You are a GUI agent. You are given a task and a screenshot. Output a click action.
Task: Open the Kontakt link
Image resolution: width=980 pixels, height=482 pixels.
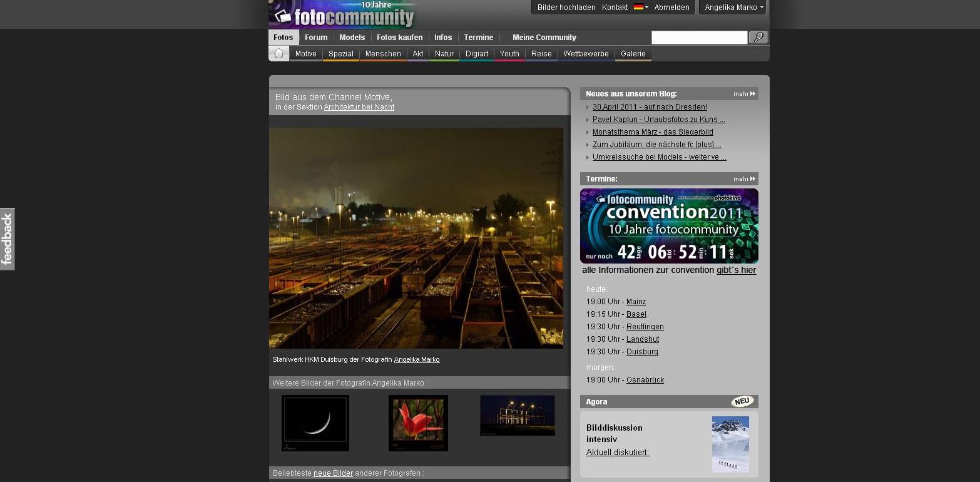(615, 8)
